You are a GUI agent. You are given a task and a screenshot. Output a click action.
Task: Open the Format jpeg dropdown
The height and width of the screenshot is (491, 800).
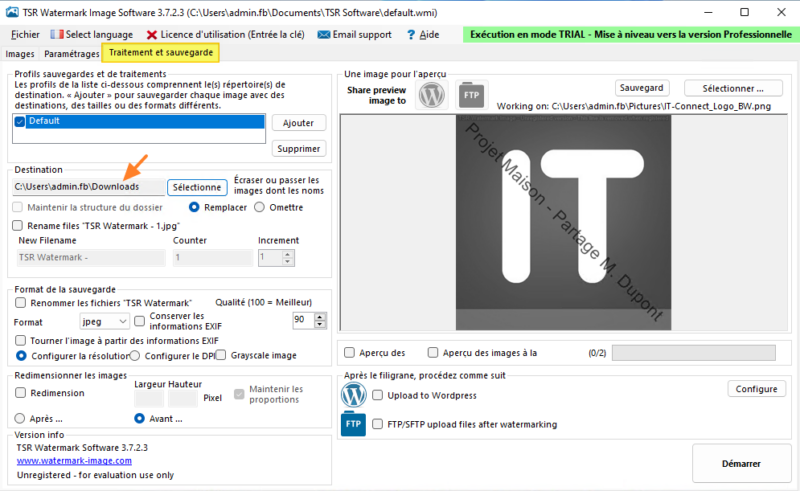[104, 322]
